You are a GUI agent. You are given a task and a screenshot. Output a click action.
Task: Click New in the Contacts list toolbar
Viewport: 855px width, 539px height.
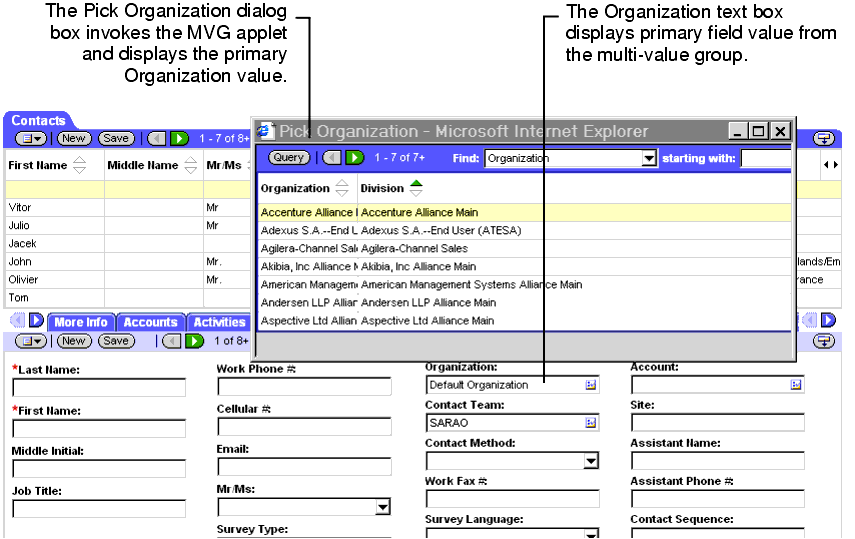coord(74,139)
